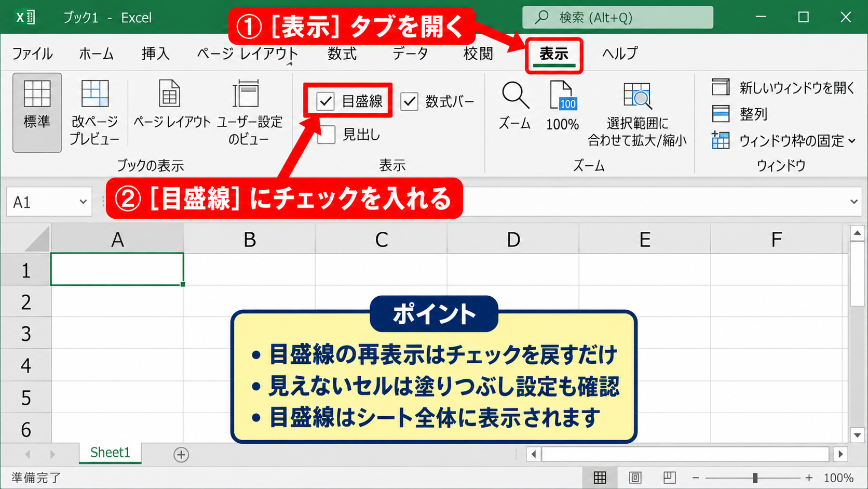
Task: Open 新しいウィンドウを開く
Action: (783, 87)
